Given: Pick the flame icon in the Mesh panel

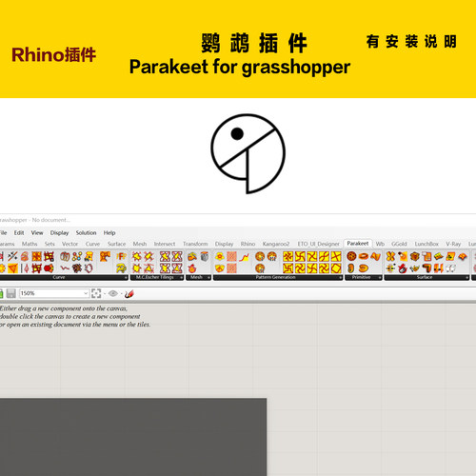Looking at the screenshot, I should 192,268.
